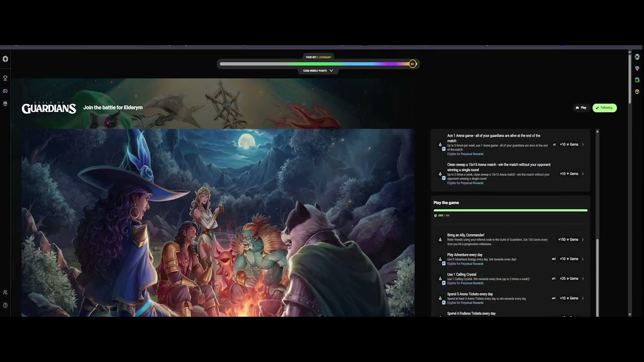Click quest icon beside 'Bring an Ally, Commander!'
The height and width of the screenshot is (362, 644).
(x=440, y=239)
